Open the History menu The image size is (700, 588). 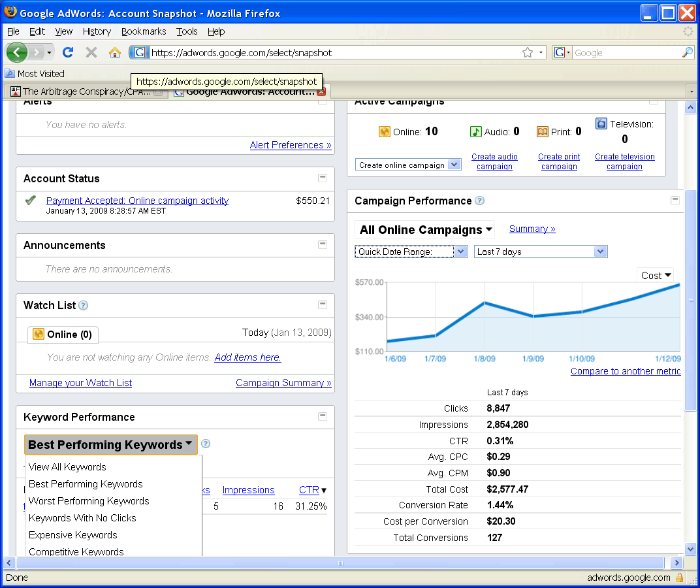click(97, 31)
